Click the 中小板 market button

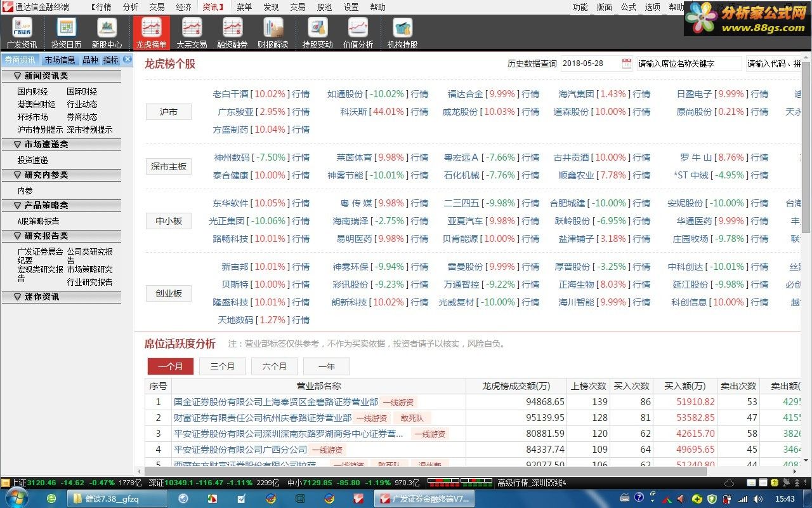(169, 221)
